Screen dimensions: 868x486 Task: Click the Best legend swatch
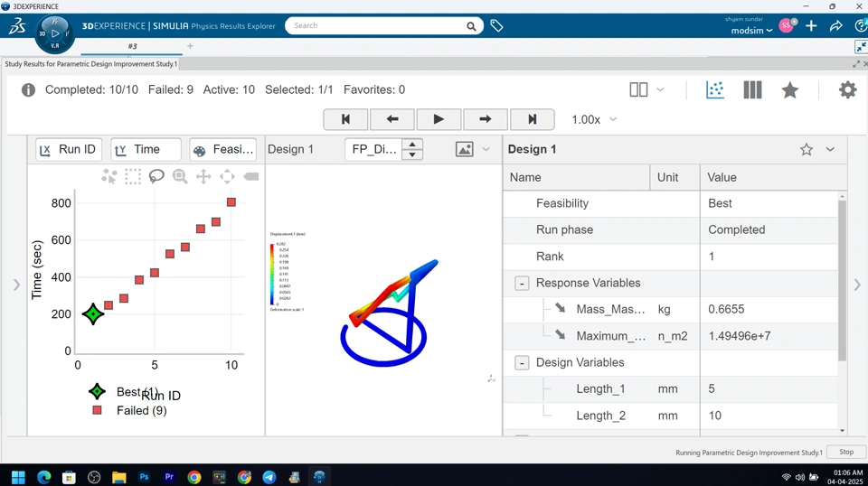coord(97,391)
